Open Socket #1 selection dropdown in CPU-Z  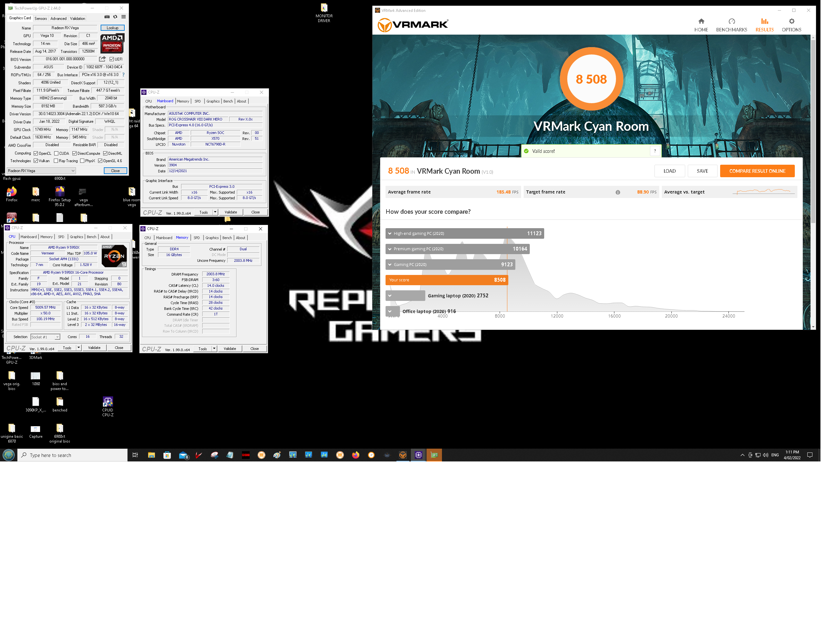45,337
